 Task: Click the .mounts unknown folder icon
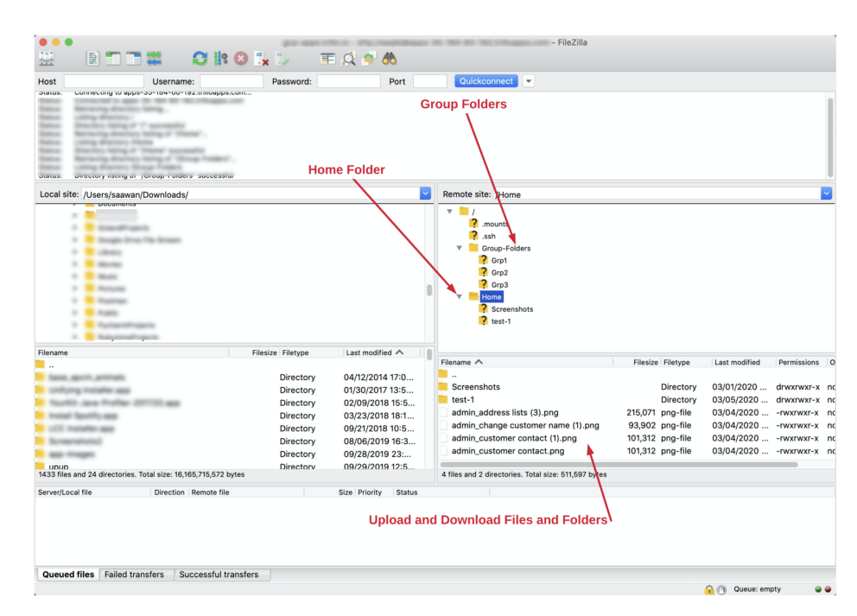[x=474, y=223]
